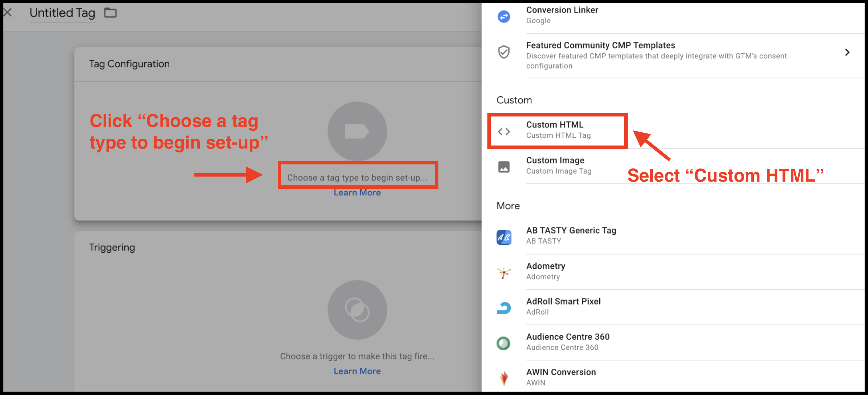868x395 pixels.
Task: Click the Untitled Tag name field
Action: point(63,13)
